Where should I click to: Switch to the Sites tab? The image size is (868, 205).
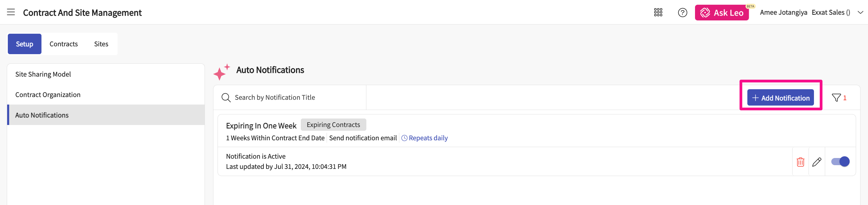tap(101, 44)
